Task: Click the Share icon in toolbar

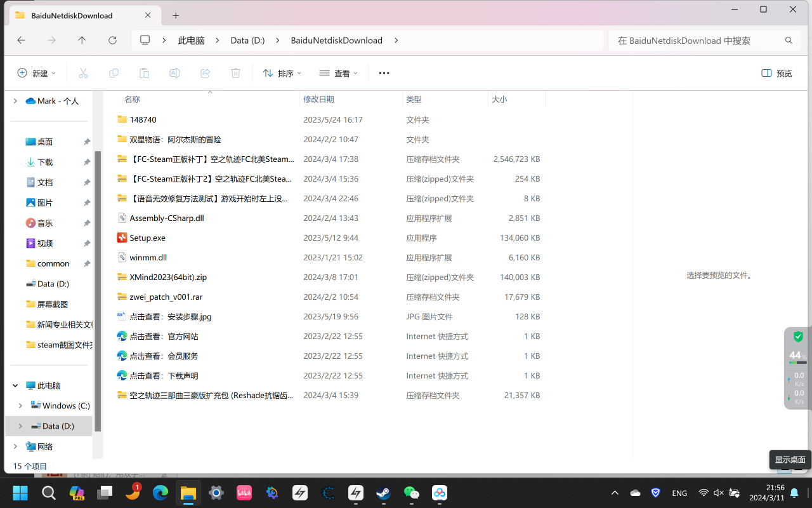Action: click(x=205, y=73)
